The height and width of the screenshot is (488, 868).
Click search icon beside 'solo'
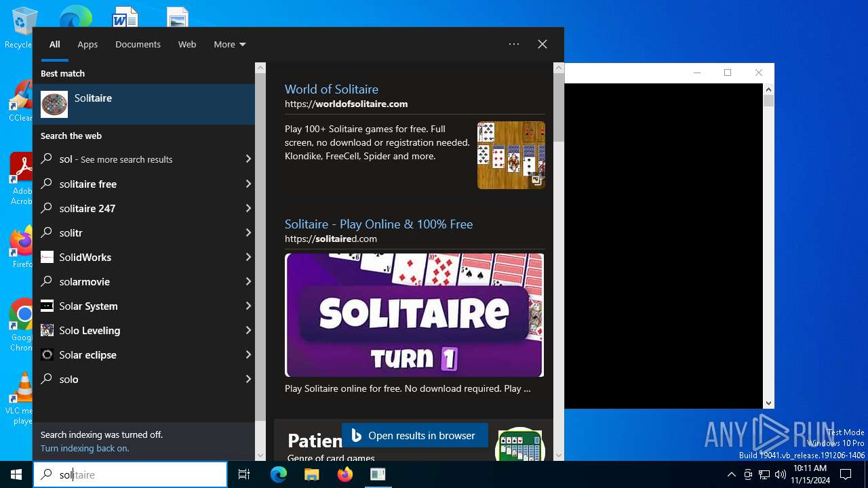tap(47, 379)
